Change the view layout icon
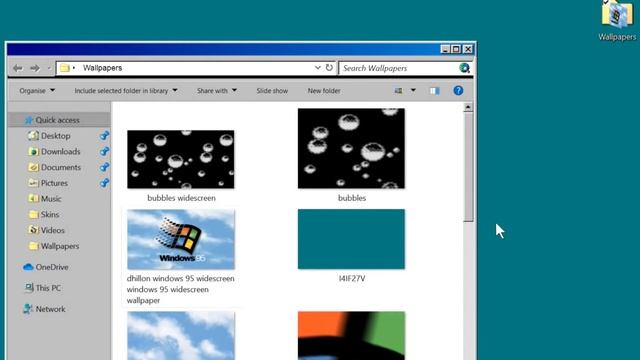 point(398,91)
